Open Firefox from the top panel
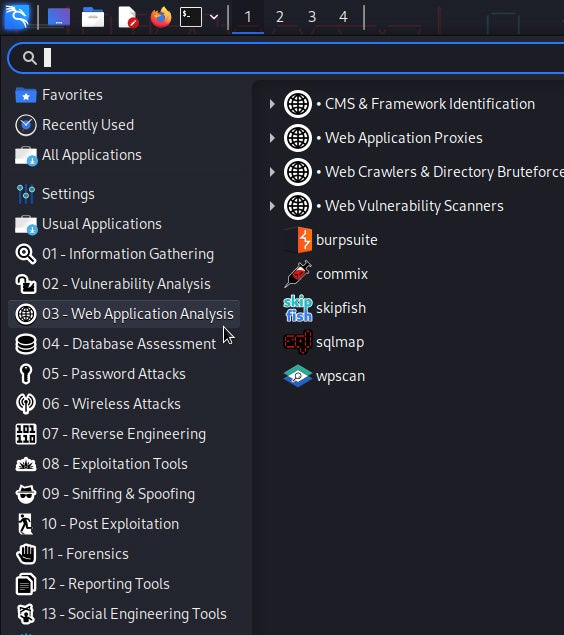Viewport: 564px width, 635px height. 161,17
